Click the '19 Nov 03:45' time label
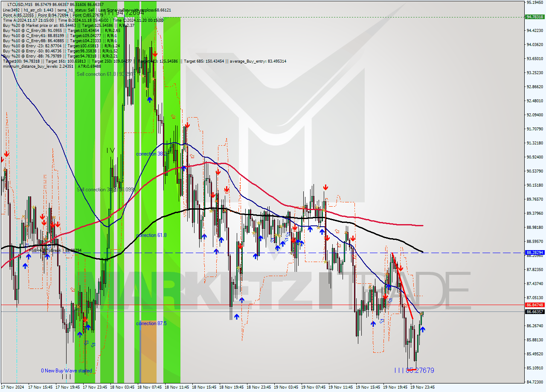The width and height of the screenshot is (546, 392). point(286,387)
